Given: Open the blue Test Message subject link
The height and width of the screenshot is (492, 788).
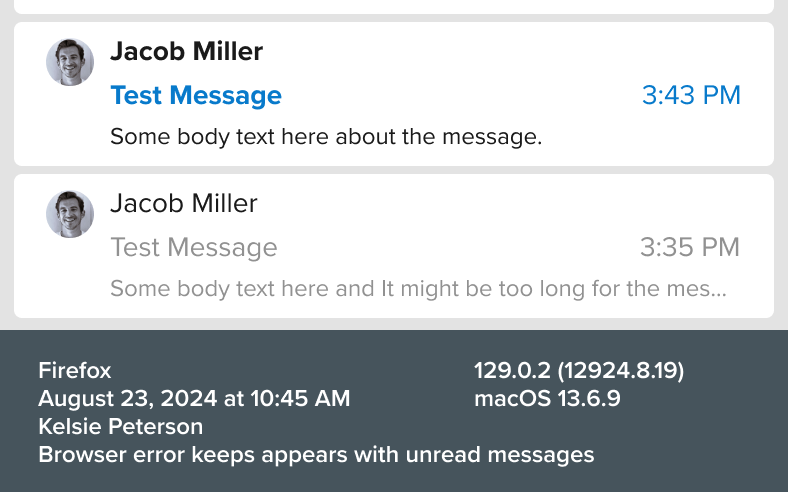Looking at the screenshot, I should click(196, 96).
